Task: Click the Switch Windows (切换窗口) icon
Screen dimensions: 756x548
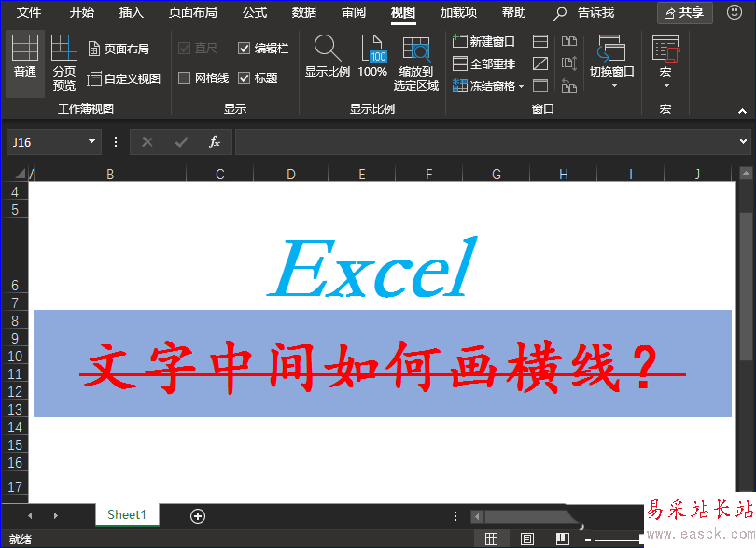Action: point(611,49)
